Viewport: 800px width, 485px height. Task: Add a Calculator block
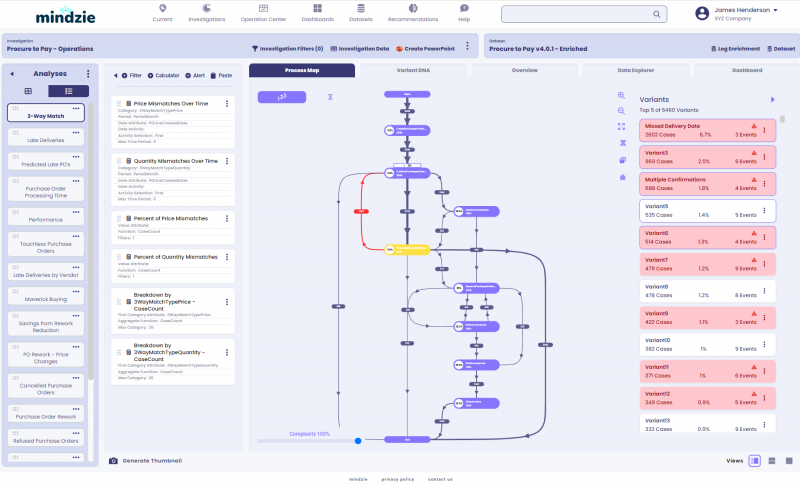click(x=163, y=75)
